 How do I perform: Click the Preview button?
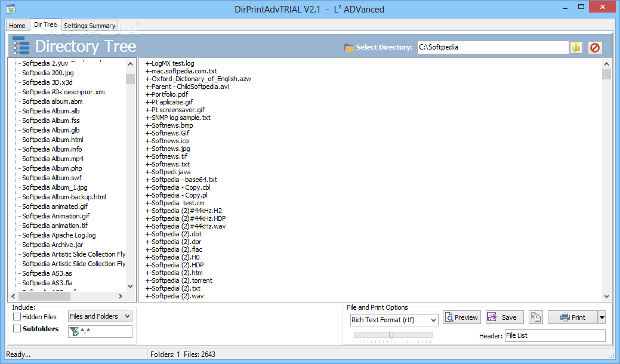[462, 317]
